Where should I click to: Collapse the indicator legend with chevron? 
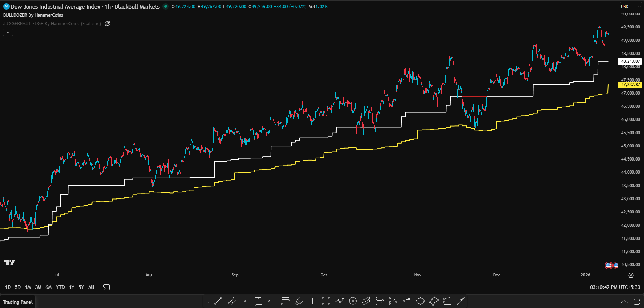pos(8,33)
